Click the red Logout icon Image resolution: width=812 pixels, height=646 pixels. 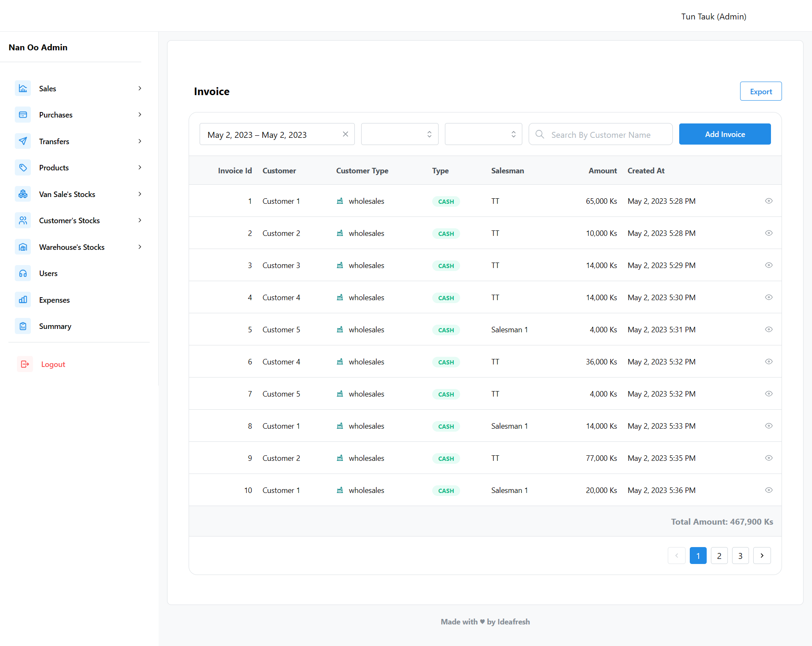pos(25,364)
